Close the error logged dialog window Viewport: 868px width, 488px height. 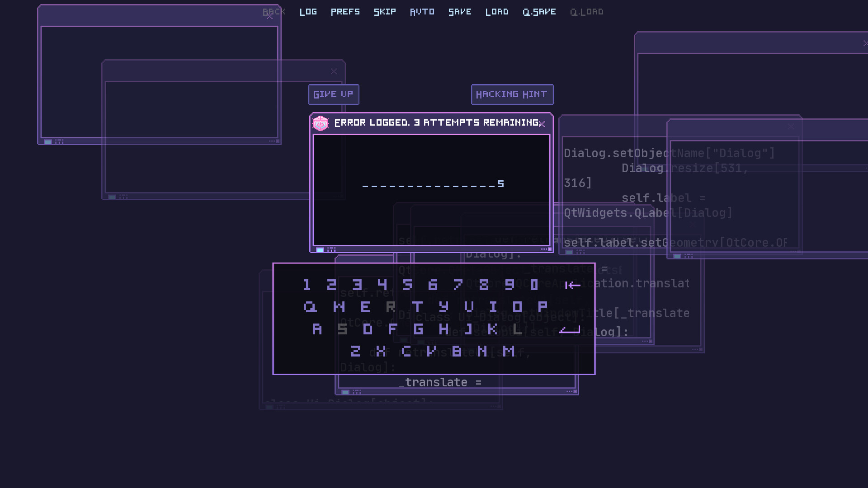pos(542,124)
